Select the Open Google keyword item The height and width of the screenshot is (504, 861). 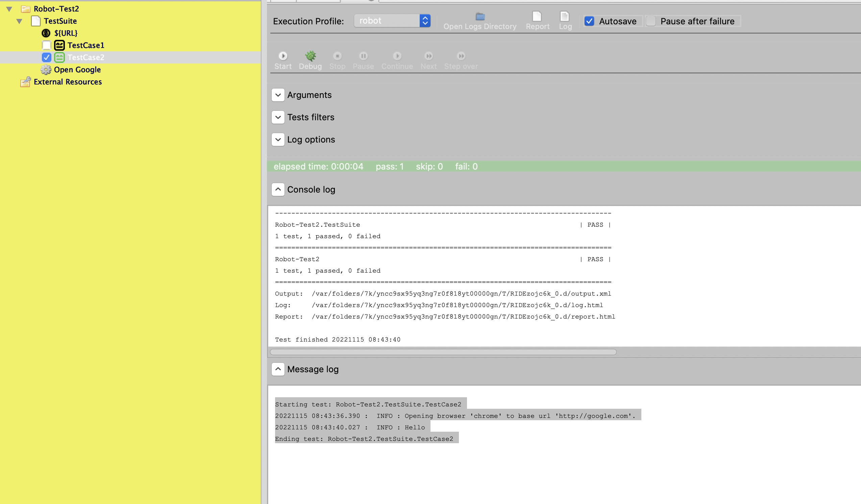(77, 70)
